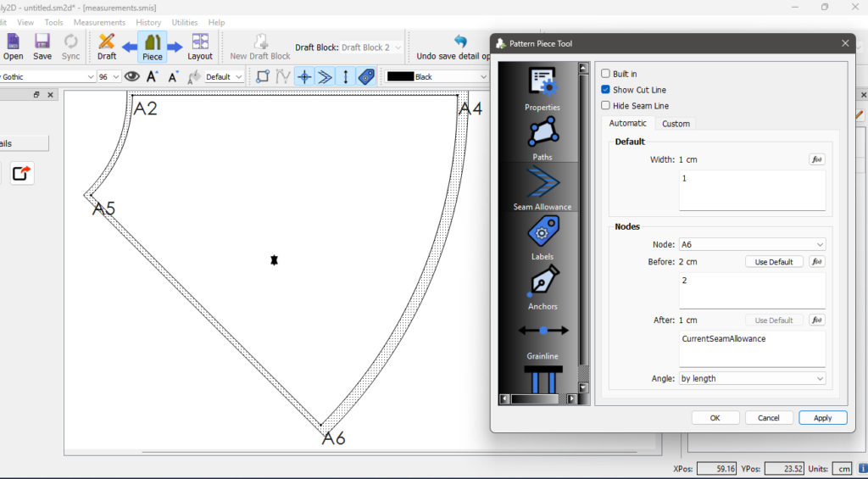Click the text fill color bucket icon
Screen dimensions: 868x479
pos(194,76)
